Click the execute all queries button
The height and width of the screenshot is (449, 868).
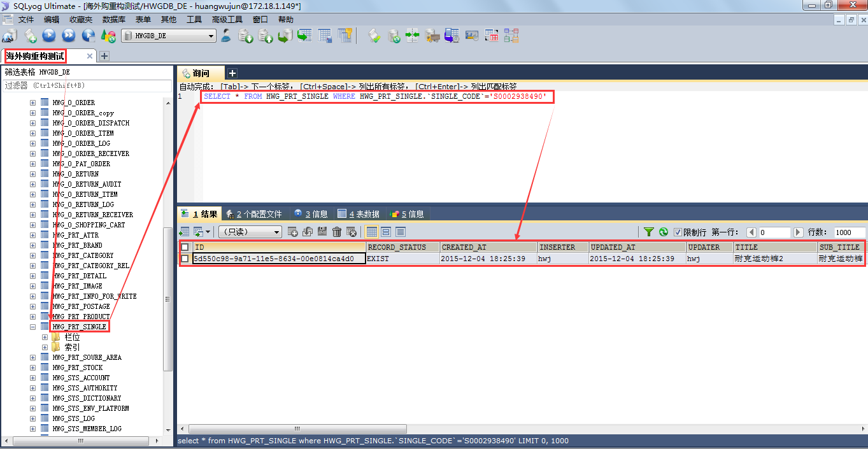point(69,36)
